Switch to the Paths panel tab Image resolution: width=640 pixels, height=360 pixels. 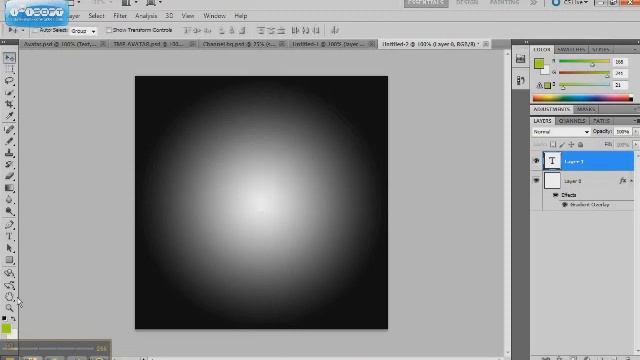click(602, 121)
